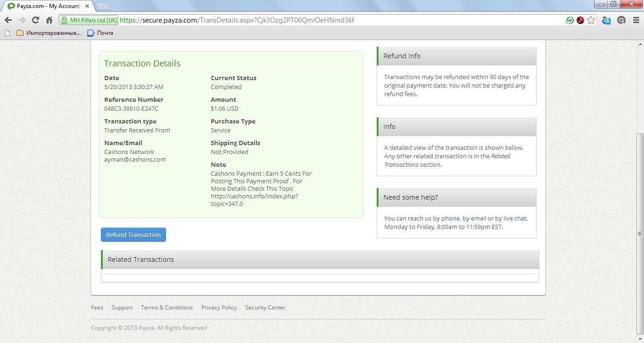
Task: Open the Chrome hamburger menu
Action: 635,20
